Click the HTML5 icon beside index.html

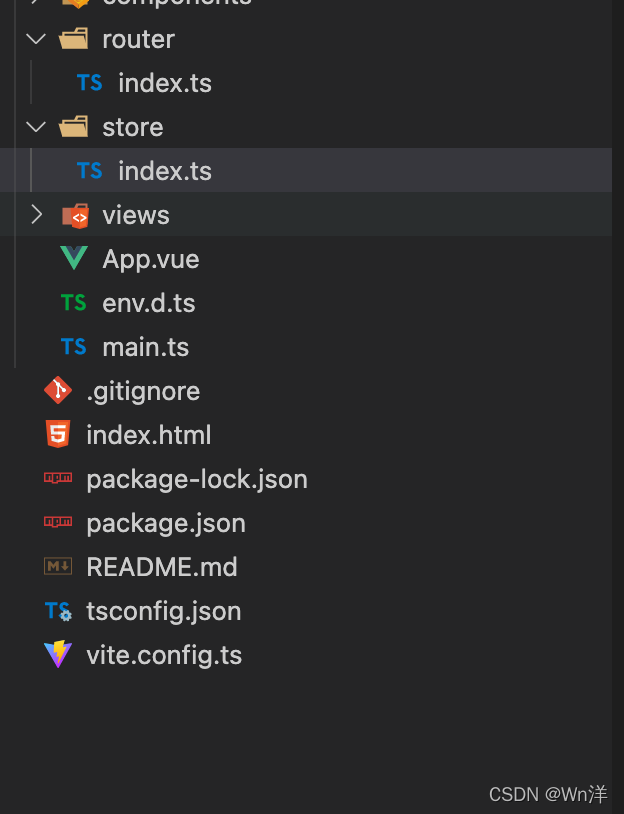click(58, 434)
